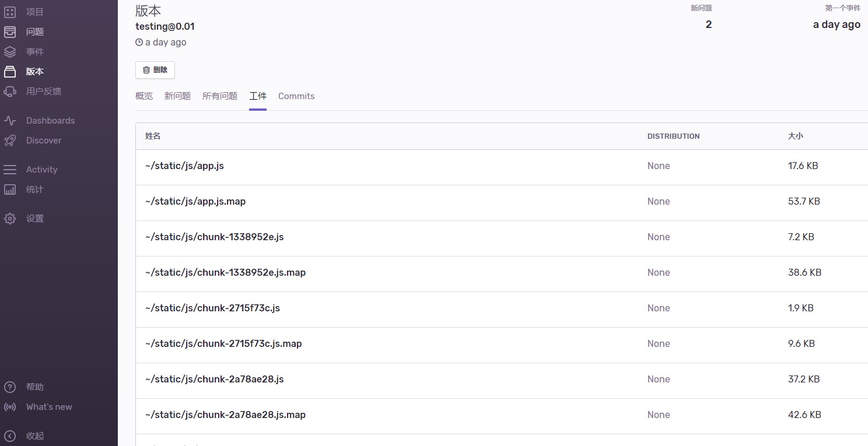This screenshot has height=446, width=868.
Task: Click the 第一个事件 label
Action: pos(843,8)
